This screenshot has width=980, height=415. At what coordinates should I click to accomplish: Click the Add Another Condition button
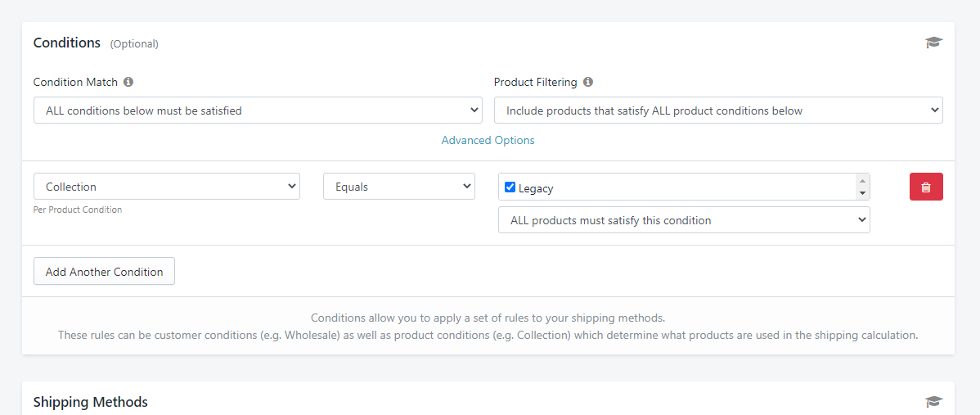tap(104, 271)
